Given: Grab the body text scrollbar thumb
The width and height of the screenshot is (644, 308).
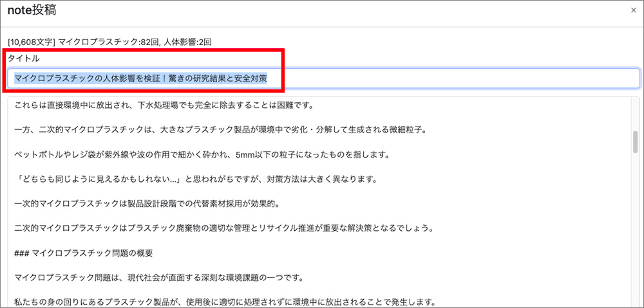Looking at the screenshot, I should coord(635,140).
